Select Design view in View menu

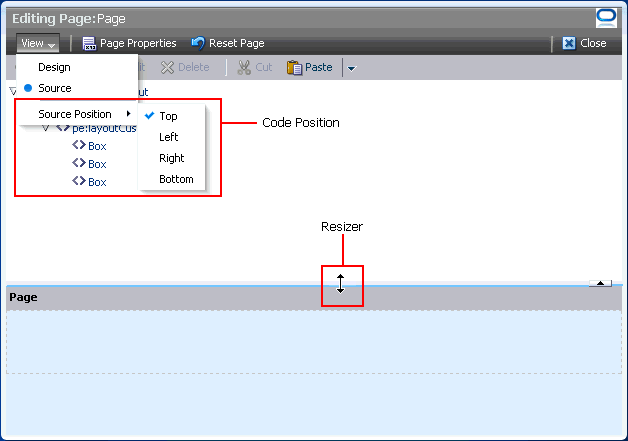coord(54,67)
